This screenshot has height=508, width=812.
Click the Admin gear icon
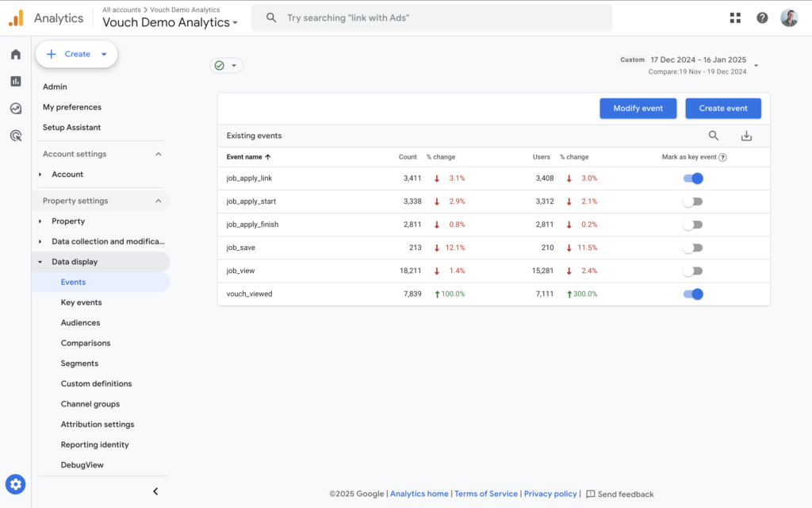coord(16,484)
